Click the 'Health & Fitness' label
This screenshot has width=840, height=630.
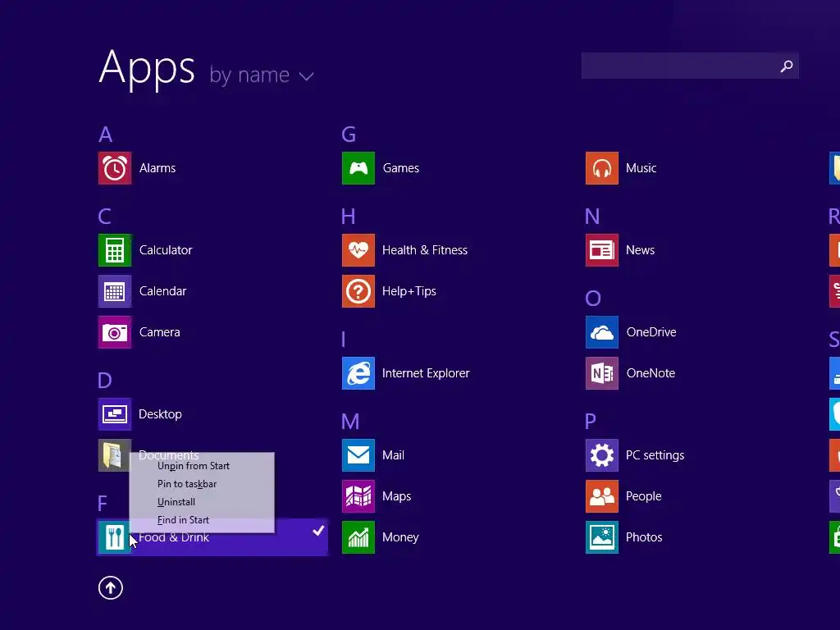click(x=425, y=250)
